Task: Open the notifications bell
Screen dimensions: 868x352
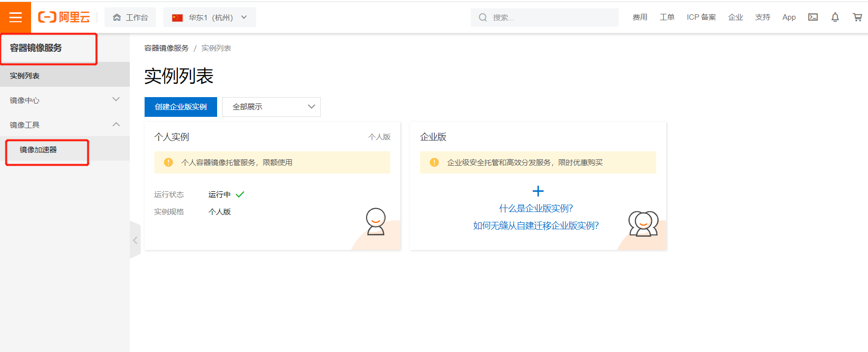Action: tap(835, 17)
